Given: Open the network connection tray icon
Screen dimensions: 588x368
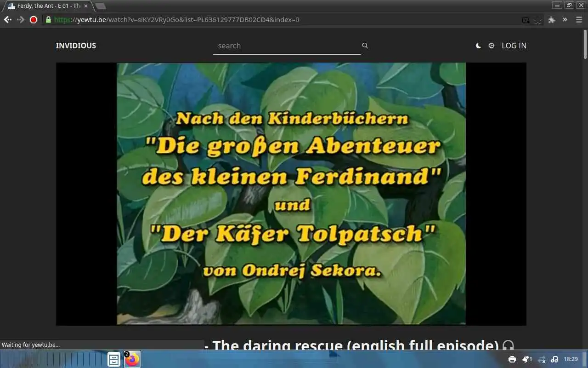Looking at the screenshot, I should 542,359.
